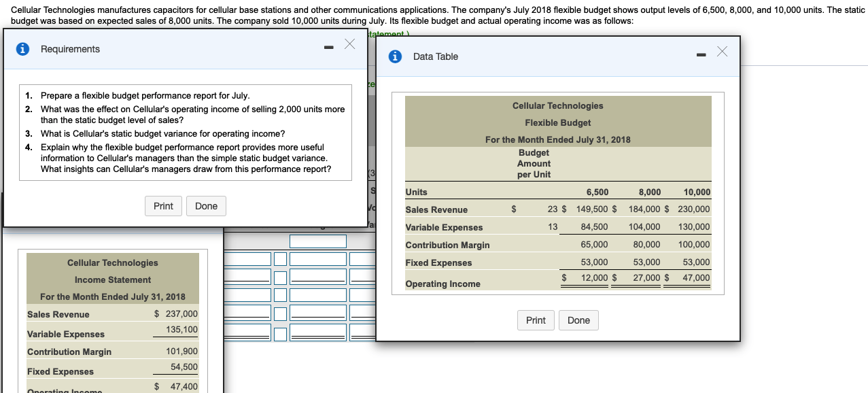Click the 6,500 units column header in the table
868x393 pixels.
597,192
